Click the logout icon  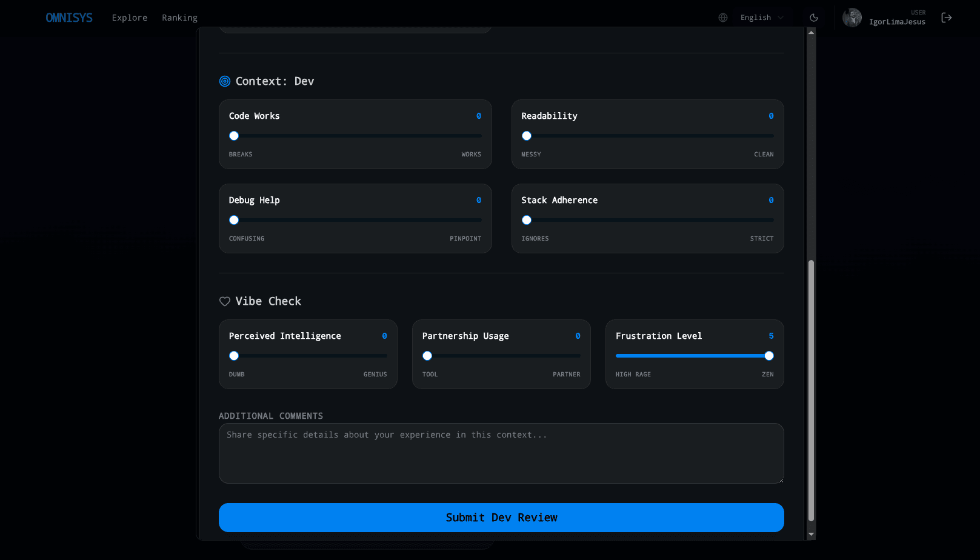click(946, 18)
